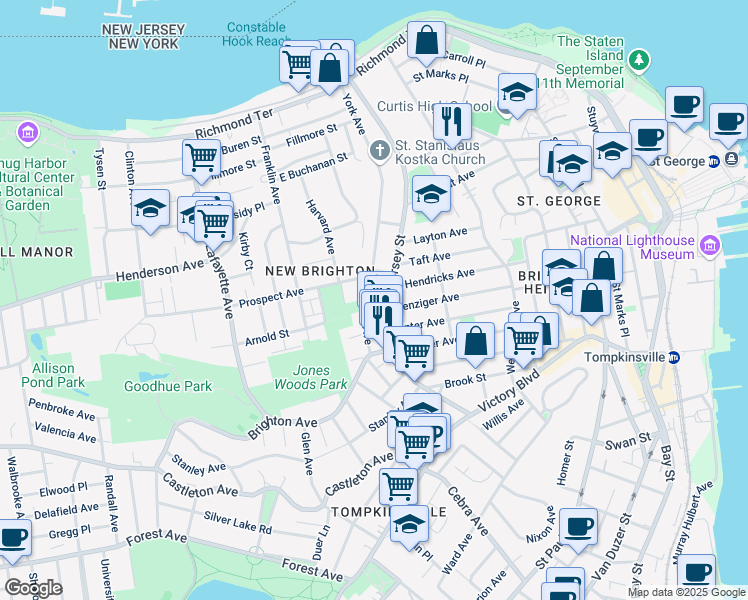Click the Henderson Ave street label
Image resolution: width=748 pixels, height=600 pixels.
click(x=160, y=270)
